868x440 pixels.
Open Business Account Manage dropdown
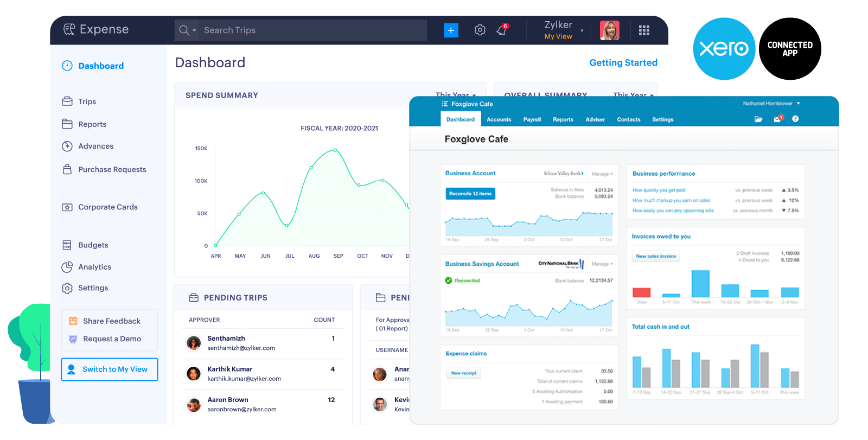pyautogui.click(x=602, y=174)
